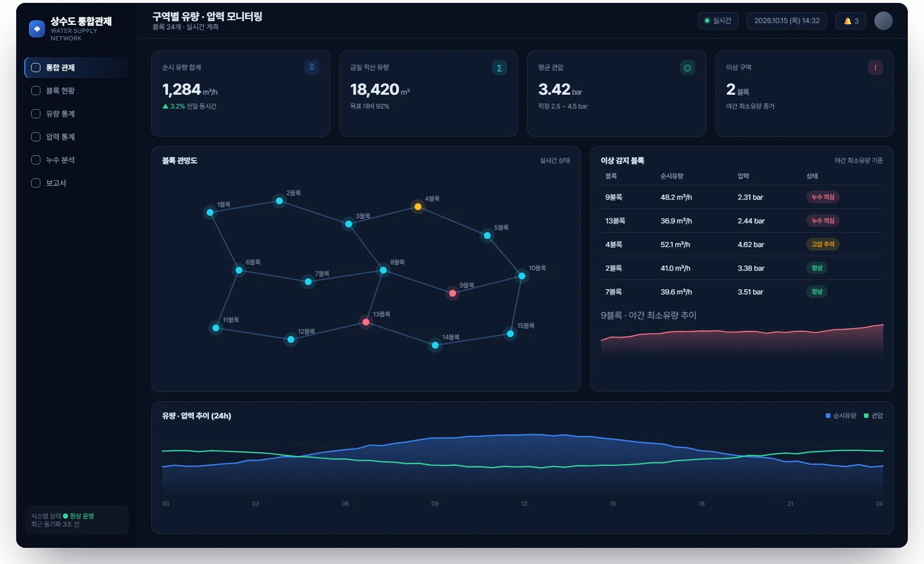Click the wave icon on 순시 유량 합계 card

coord(312,68)
